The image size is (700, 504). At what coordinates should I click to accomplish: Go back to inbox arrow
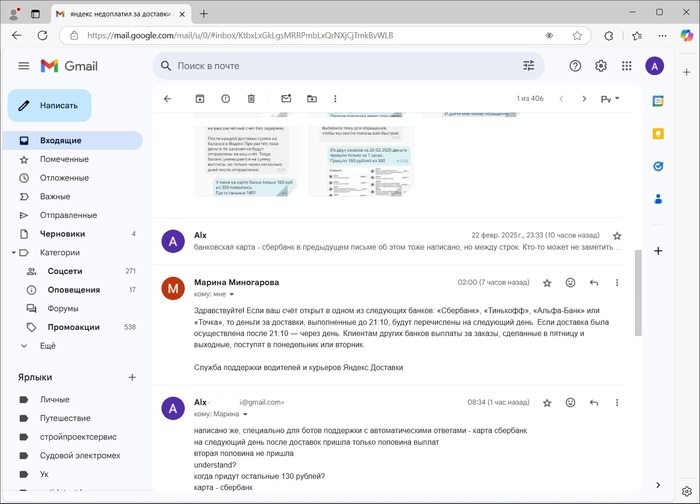point(167,99)
